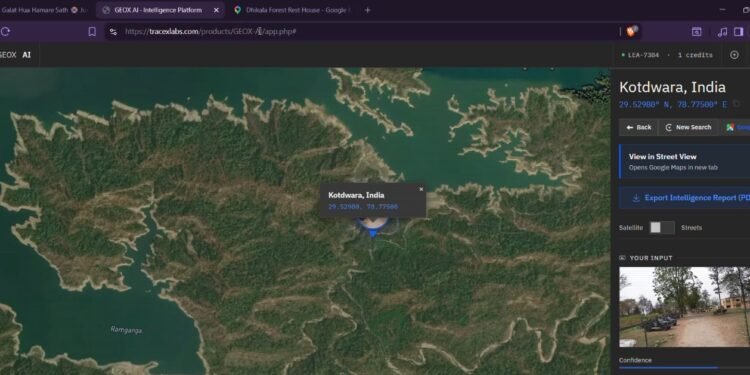Click coordinates 29.52980° N, 78.77500° E
Screen dimensions: 750x375
point(673,104)
